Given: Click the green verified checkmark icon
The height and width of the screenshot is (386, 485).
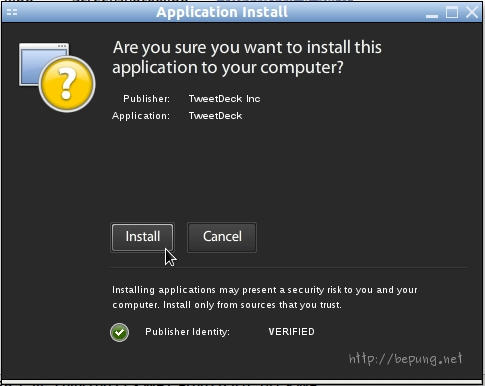Looking at the screenshot, I should 119,332.
